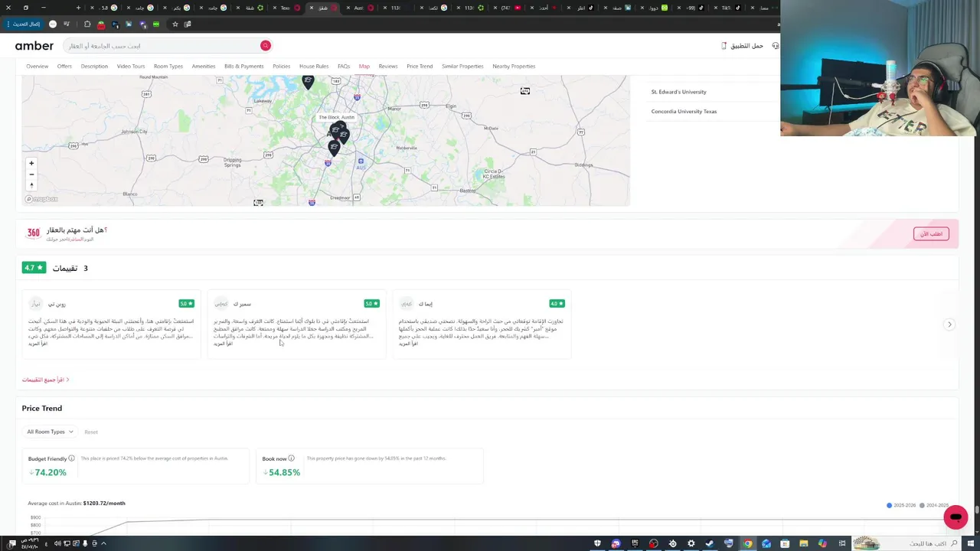Click the Chrome finish update button

coord(25,24)
